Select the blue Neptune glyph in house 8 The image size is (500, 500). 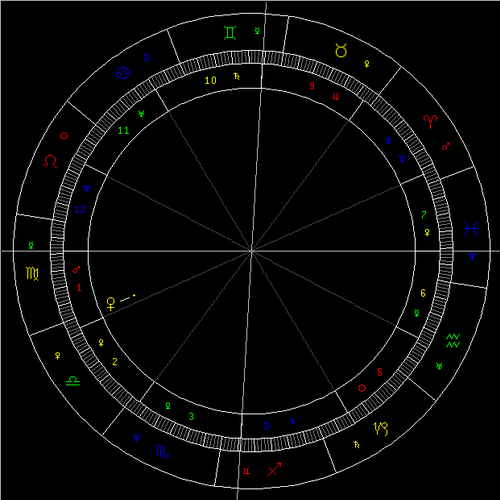coord(402,159)
